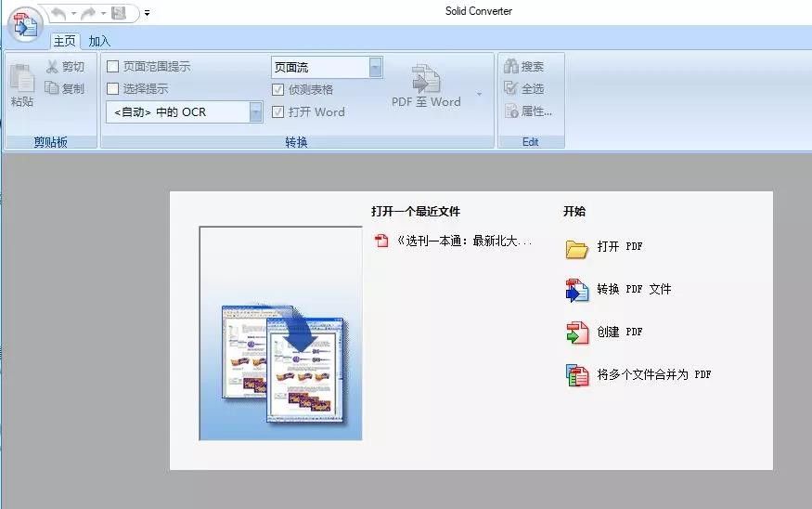Click the 转换 group label
The height and width of the screenshot is (509, 812).
[x=297, y=142]
